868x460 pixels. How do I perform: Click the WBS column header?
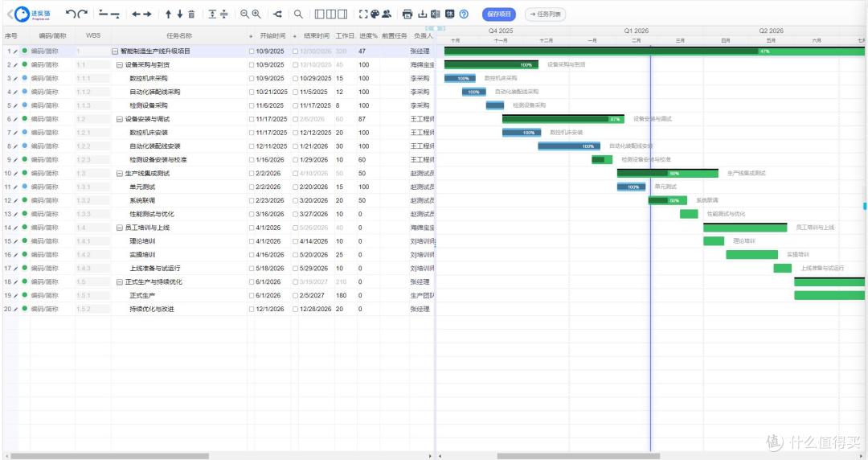pos(93,35)
